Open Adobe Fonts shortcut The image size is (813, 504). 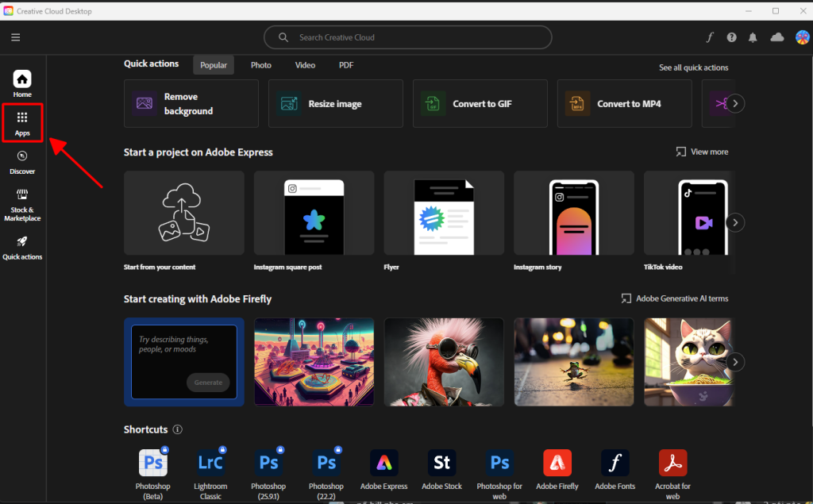[x=615, y=469]
